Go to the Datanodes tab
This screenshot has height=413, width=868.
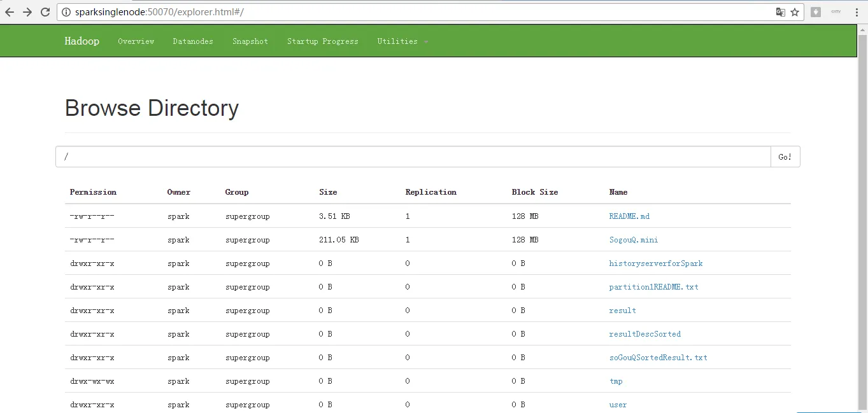193,41
